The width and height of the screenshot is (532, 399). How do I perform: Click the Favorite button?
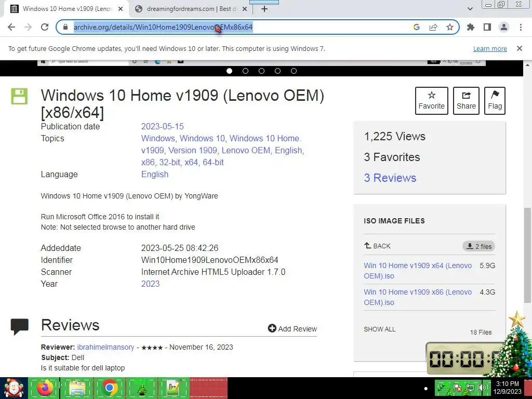point(432,101)
